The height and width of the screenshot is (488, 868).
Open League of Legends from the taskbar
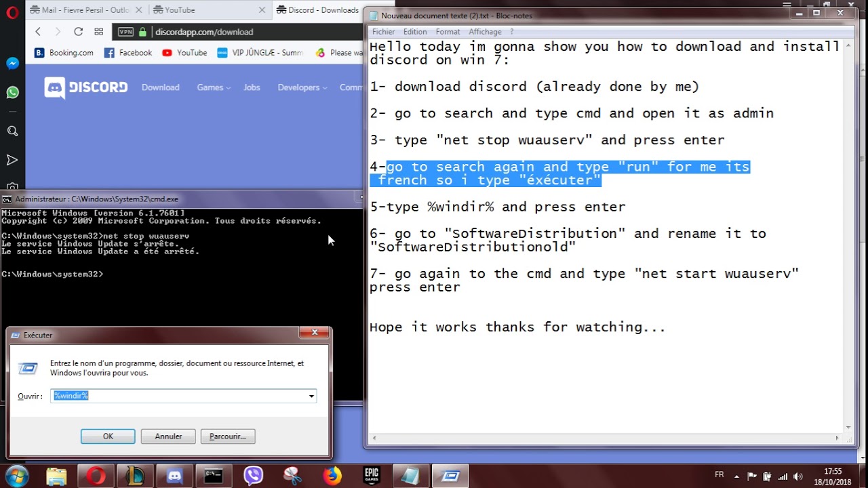136,476
